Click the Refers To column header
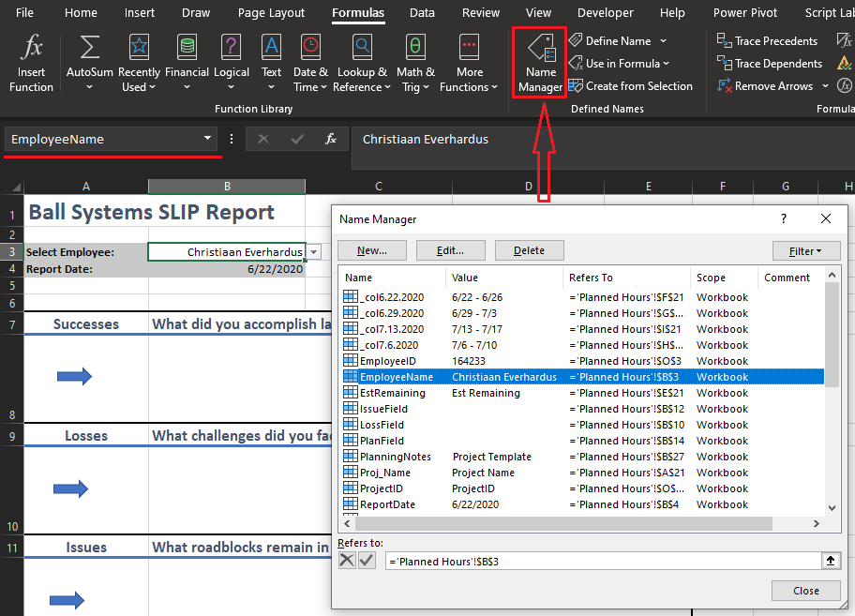 click(x=626, y=278)
